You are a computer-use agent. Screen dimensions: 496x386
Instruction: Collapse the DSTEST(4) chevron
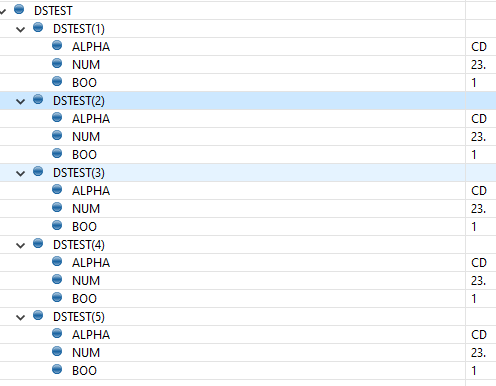tap(21, 246)
